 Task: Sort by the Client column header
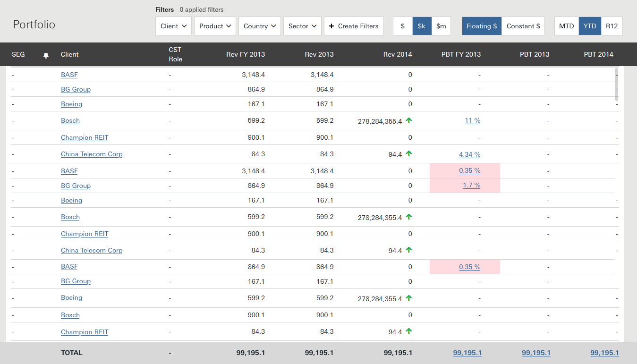70,54
